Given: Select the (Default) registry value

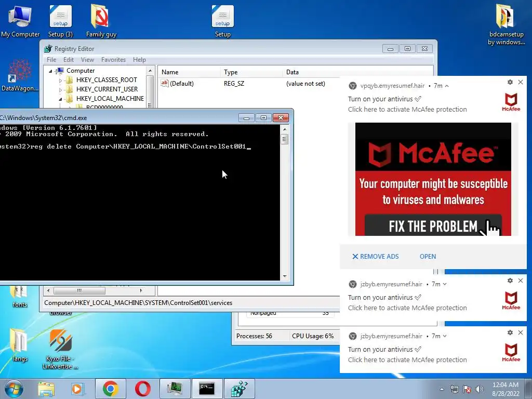Looking at the screenshot, I should (x=181, y=84).
